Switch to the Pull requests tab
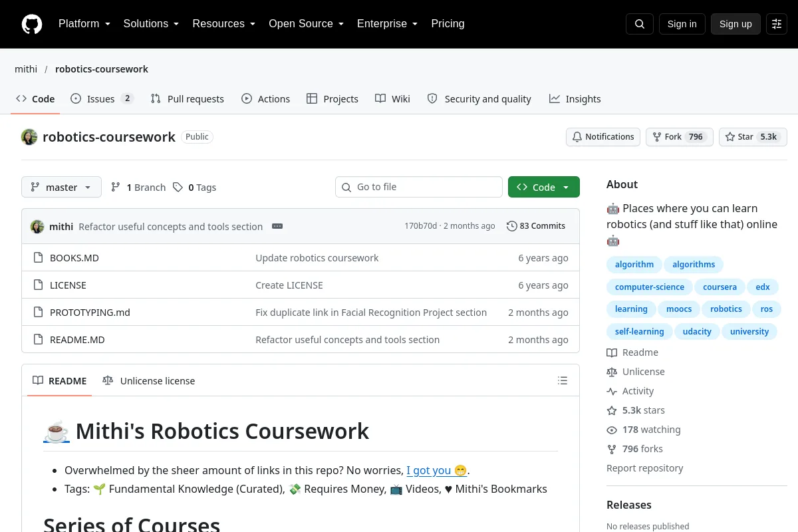 188,99
